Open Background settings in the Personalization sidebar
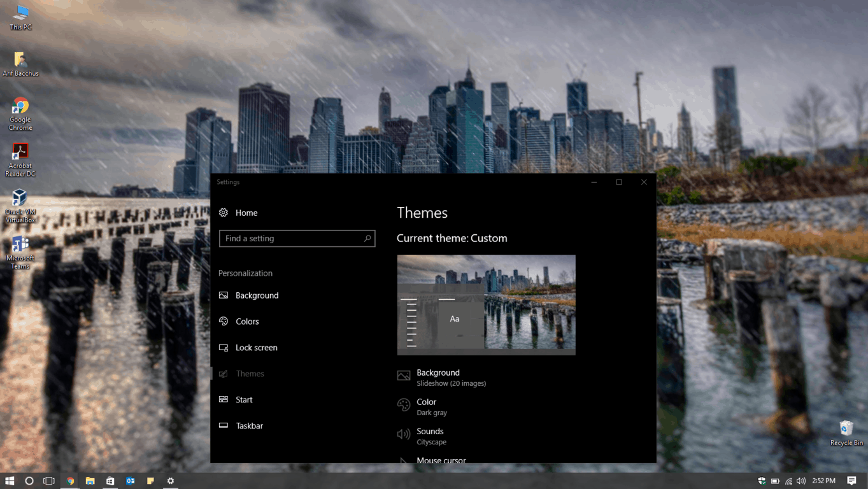 258,295
